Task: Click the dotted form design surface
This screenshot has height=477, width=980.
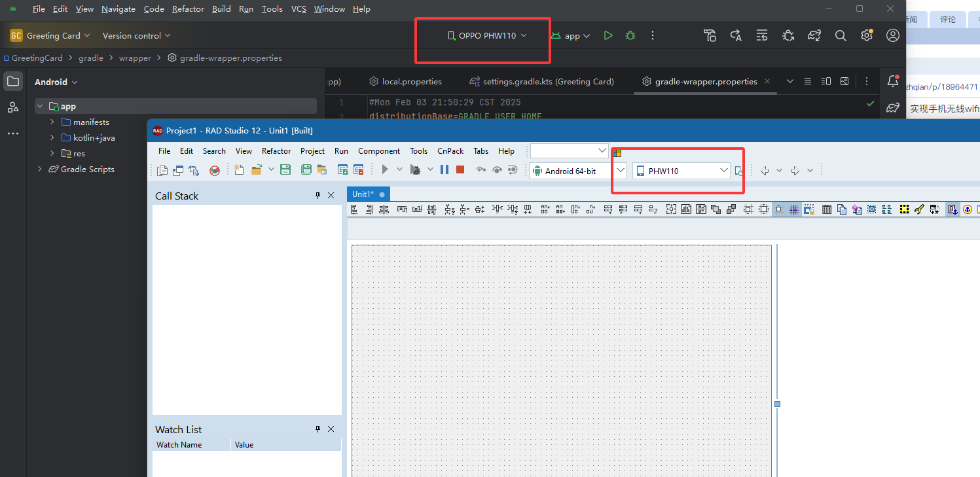Action: (562, 360)
